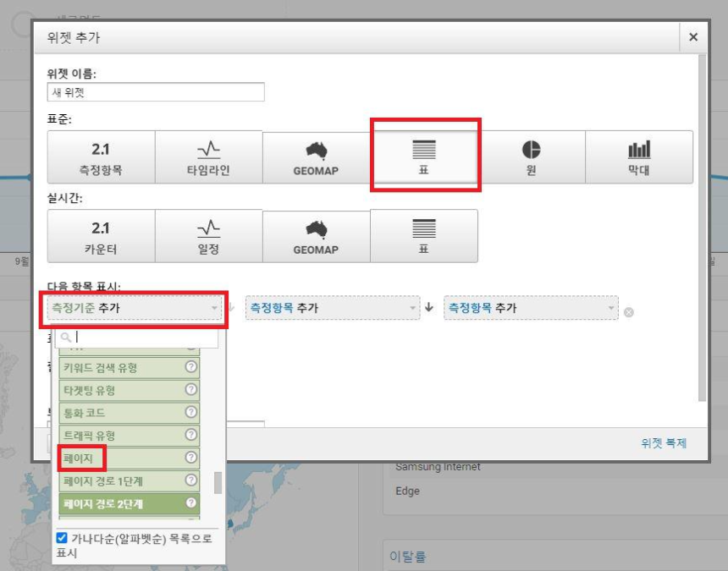Screen dimensions: 728x571
Task: Click the 위젯 이름 input field
Action: [156, 92]
